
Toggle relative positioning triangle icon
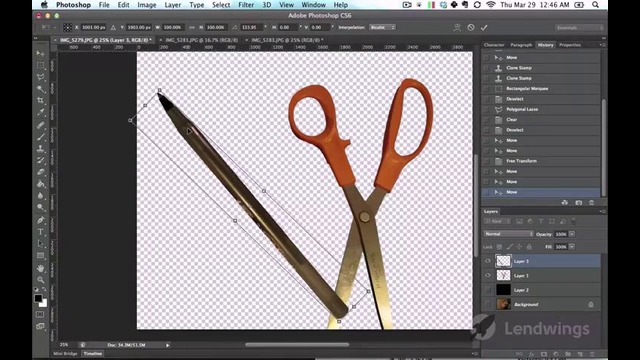point(113,27)
